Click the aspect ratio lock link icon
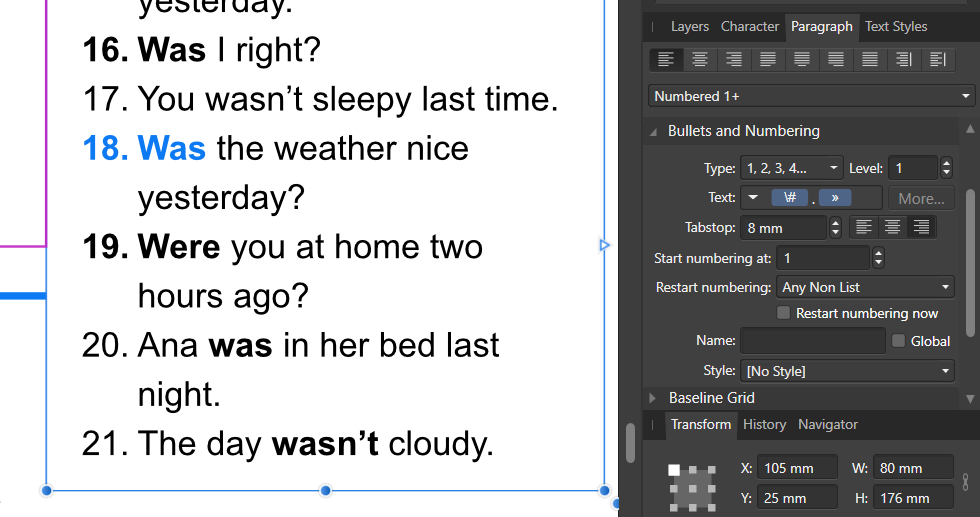Screen dimensions: 980x517 coord(964,481)
